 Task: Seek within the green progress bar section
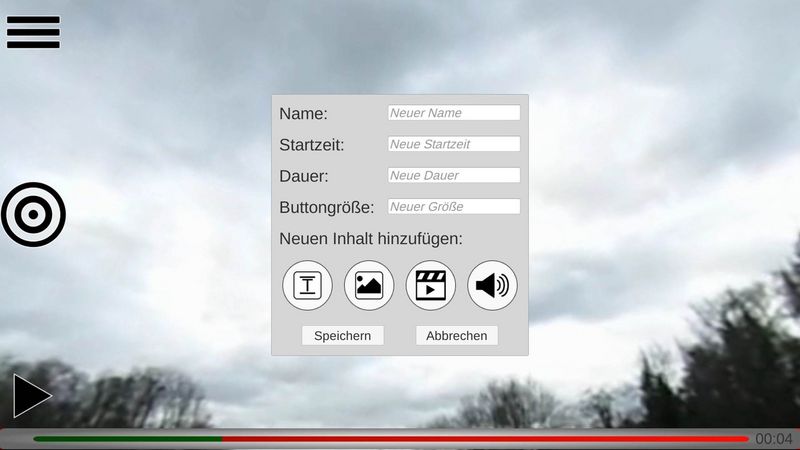pyautogui.click(x=128, y=439)
